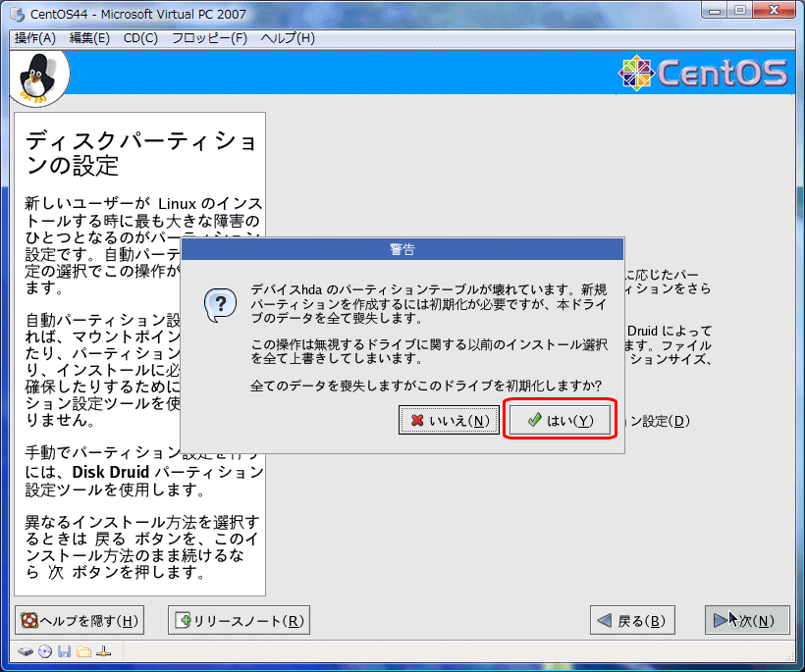805x672 pixels.
Task: Proceed with the 次(N) button
Action: pyautogui.click(x=747, y=621)
